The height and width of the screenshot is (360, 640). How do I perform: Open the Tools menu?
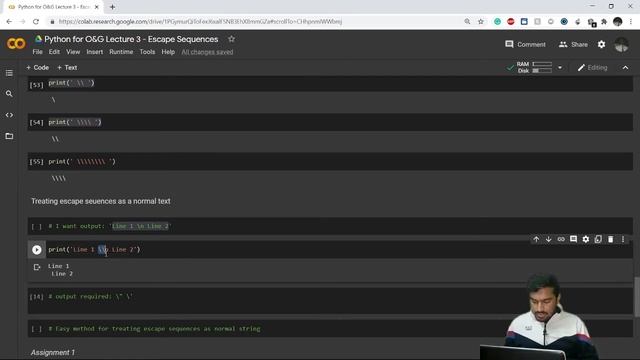pos(147,52)
